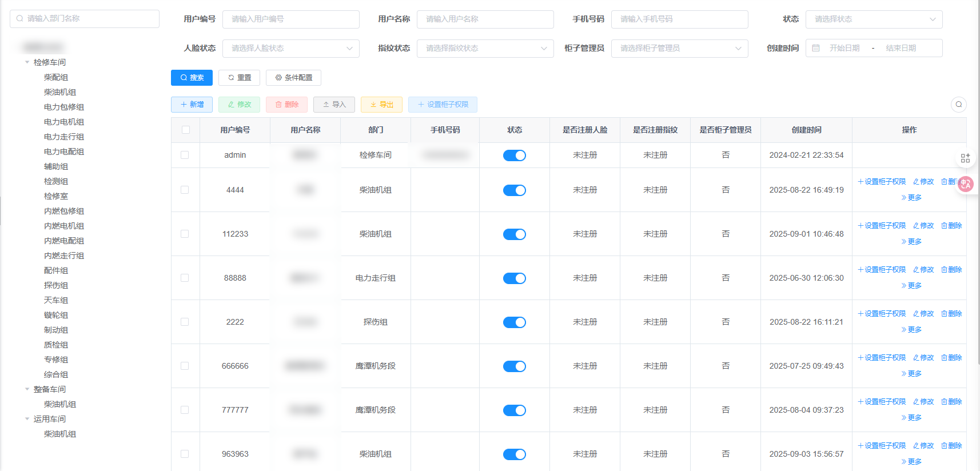This screenshot has width=980, height=471.
Task: Click 修改 link in the 112233 row
Action: [923, 226]
